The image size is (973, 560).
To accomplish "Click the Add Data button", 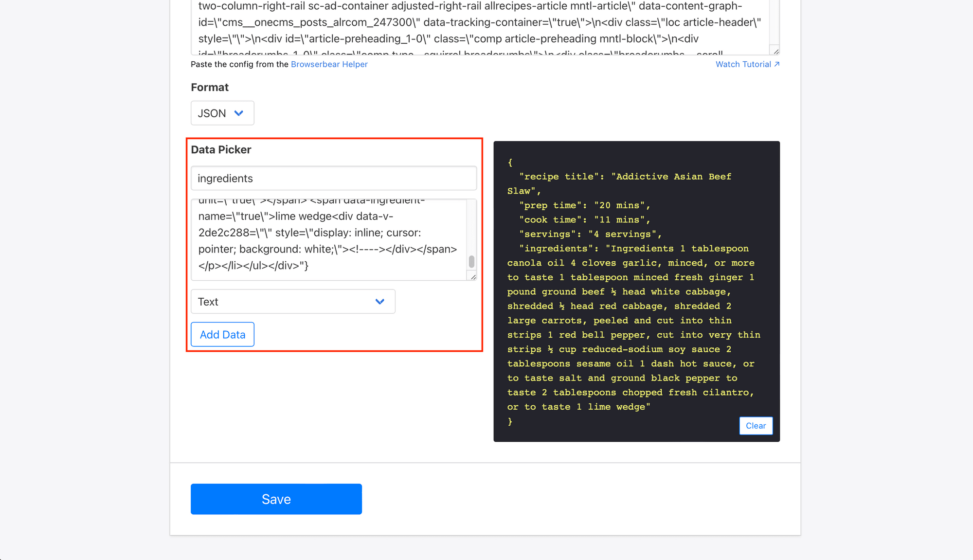I will (222, 333).
